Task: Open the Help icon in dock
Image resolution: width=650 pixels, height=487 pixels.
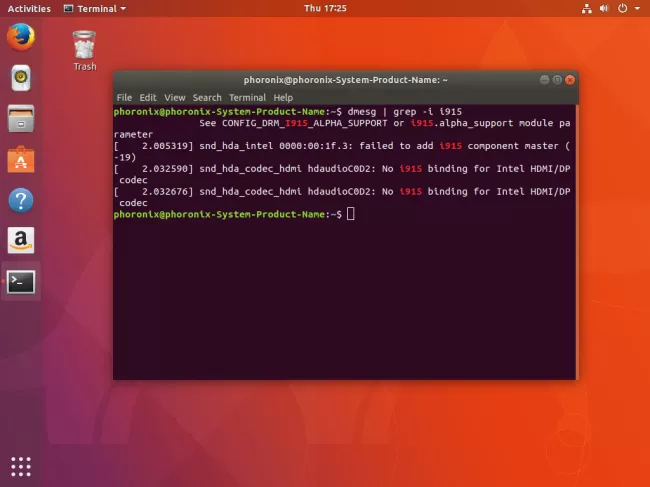Action: [21, 199]
